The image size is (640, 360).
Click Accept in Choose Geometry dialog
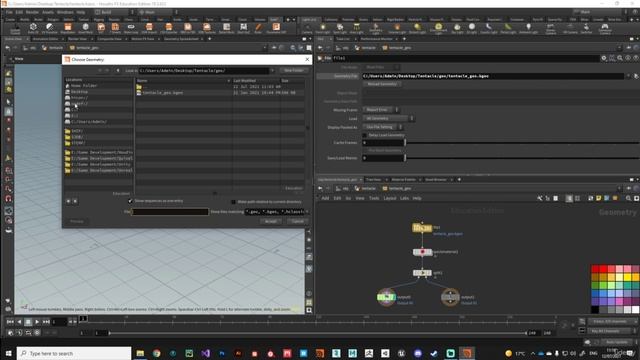[x=271, y=221]
